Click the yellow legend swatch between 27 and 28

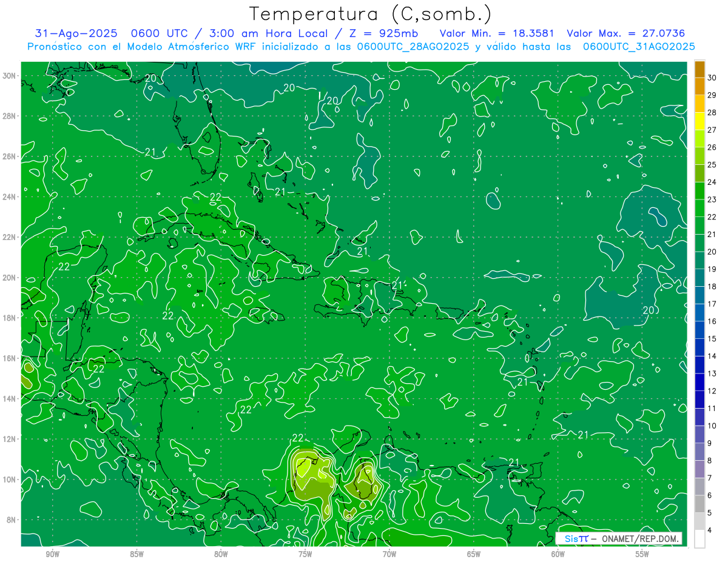(699, 121)
